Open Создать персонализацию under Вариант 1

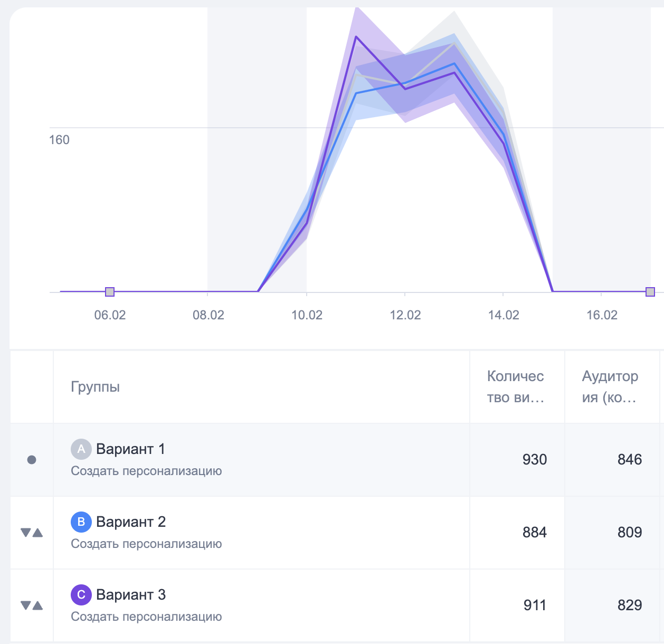pyautogui.click(x=146, y=471)
